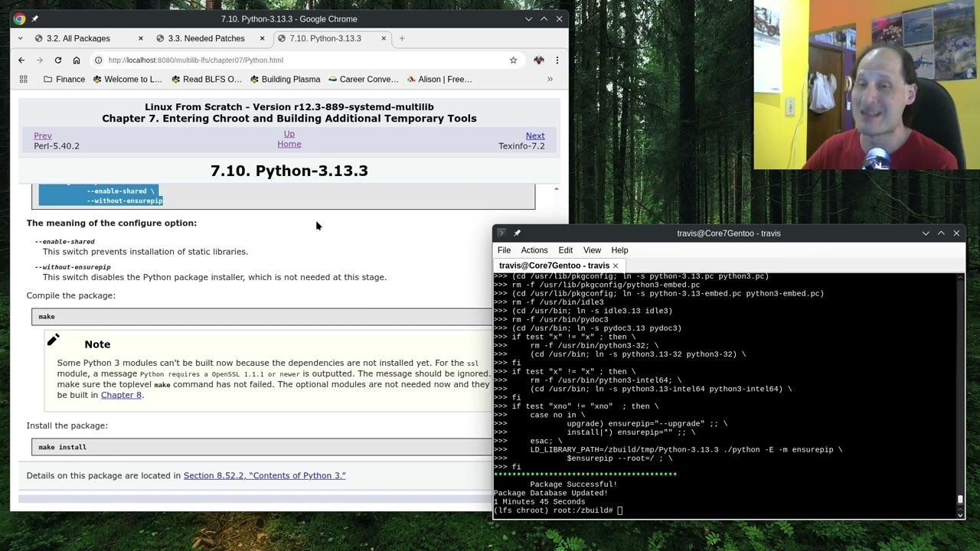Click terminal window app icon

[501, 233]
